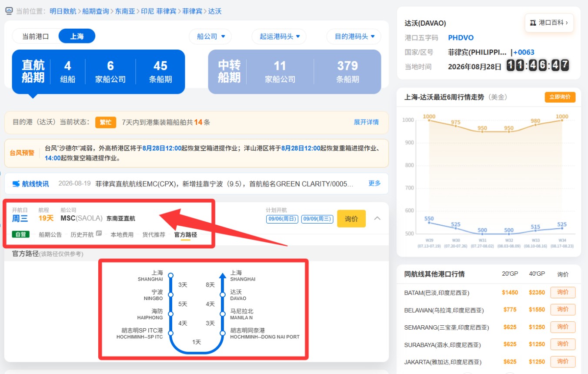Viewport: 588px width, 374px height.
Task: Open the 历史开航 tab
Action: click(82, 235)
